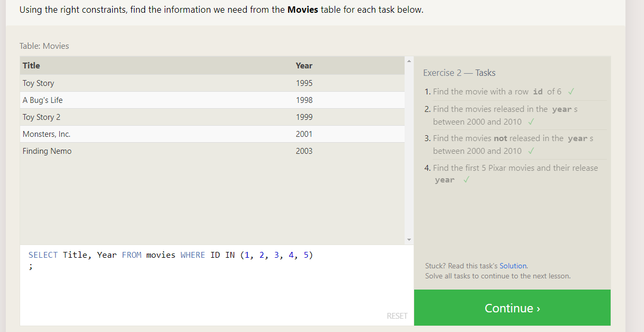Click the checkmark next to task 4
Image resolution: width=644 pixels, height=332 pixels.
click(x=466, y=180)
